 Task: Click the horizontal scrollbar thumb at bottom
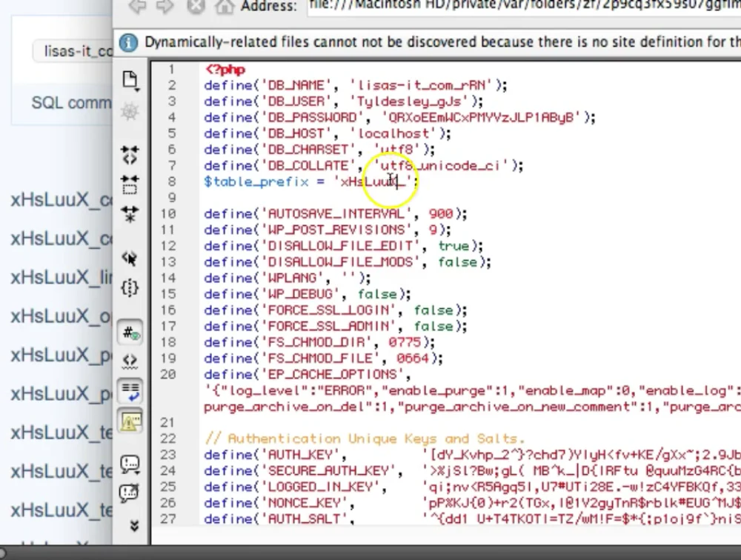(x=3, y=553)
